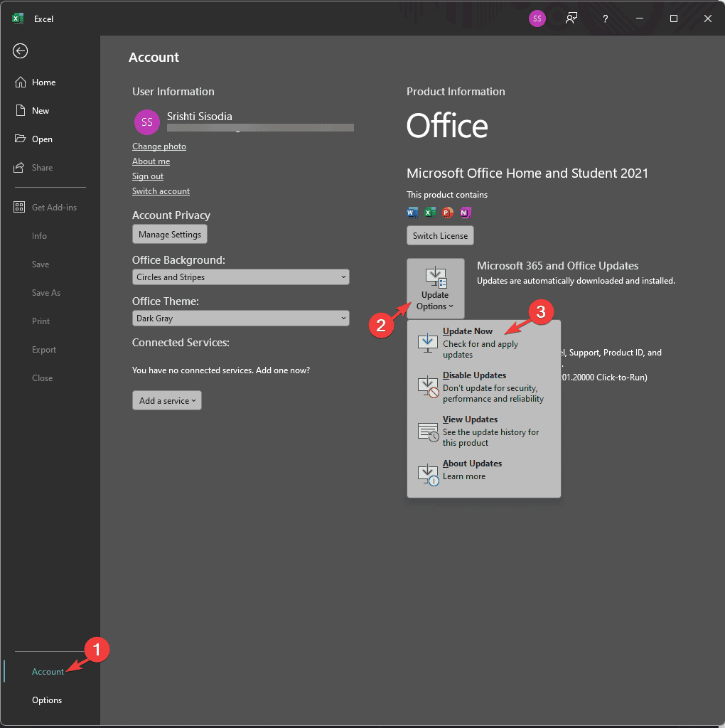This screenshot has height=728, width=725.
Task: Click the Switch License button
Action: (x=440, y=235)
